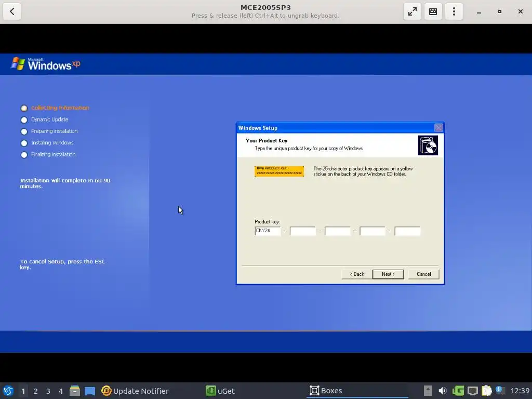Click the 'Product key:' label

tap(267, 221)
